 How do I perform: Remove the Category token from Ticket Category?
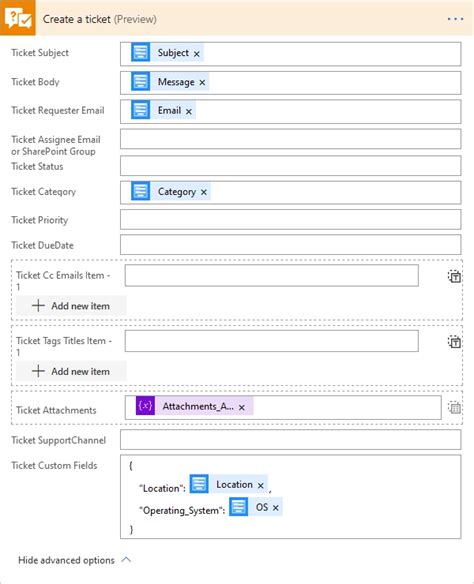click(204, 192)
